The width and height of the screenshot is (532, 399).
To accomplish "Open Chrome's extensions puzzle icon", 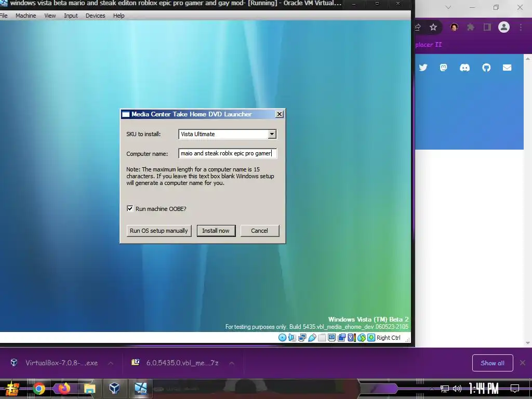I will (x=471, y=27).
